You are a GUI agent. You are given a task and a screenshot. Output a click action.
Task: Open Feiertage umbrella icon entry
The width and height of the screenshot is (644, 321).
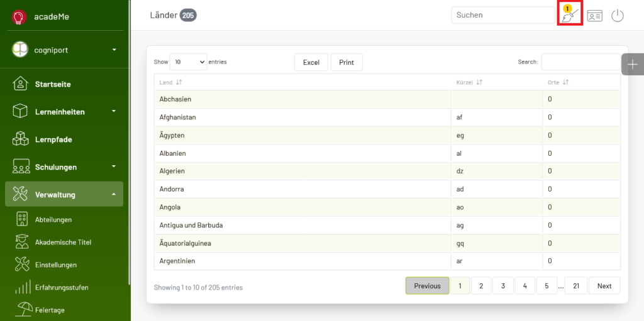coord(25,310)
